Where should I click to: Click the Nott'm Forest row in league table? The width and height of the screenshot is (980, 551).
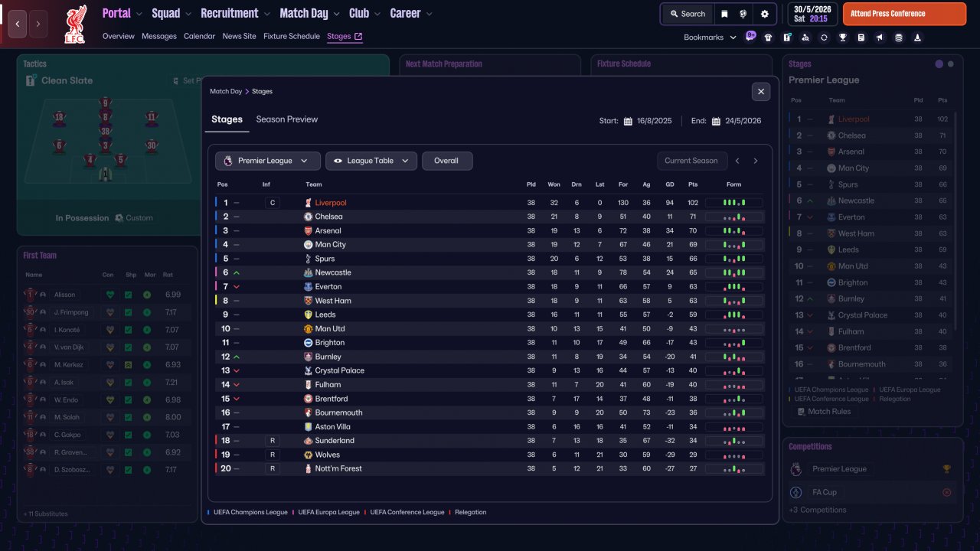[x=490, y=468]
